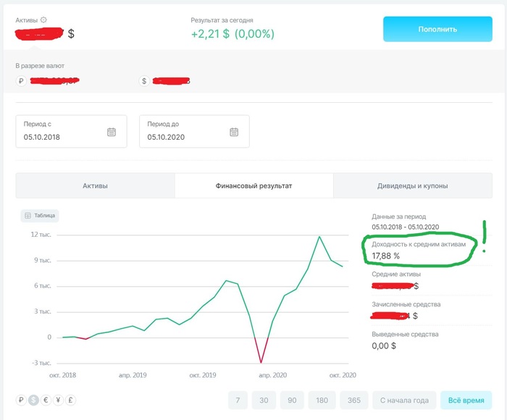The height and width of the screenshot is (420, 507).
Task: Open the Активы tab
Action: point(95,186)
